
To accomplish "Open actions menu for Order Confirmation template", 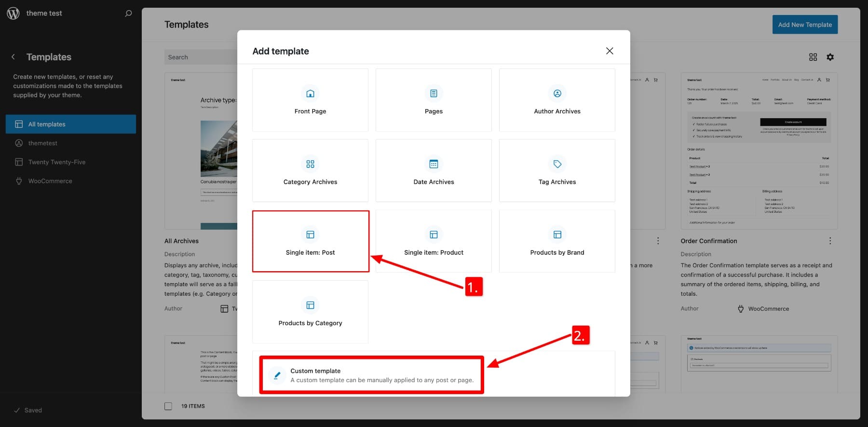I will (830, 241).
